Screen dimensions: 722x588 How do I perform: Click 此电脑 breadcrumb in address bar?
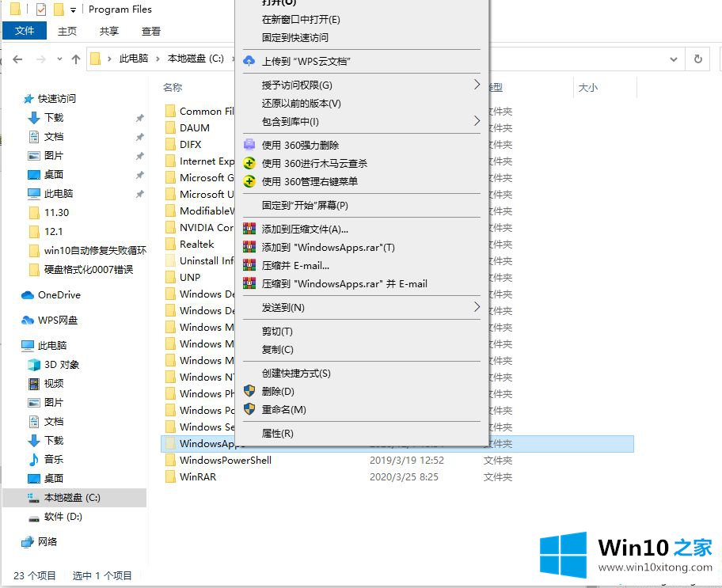pos(134,59)
